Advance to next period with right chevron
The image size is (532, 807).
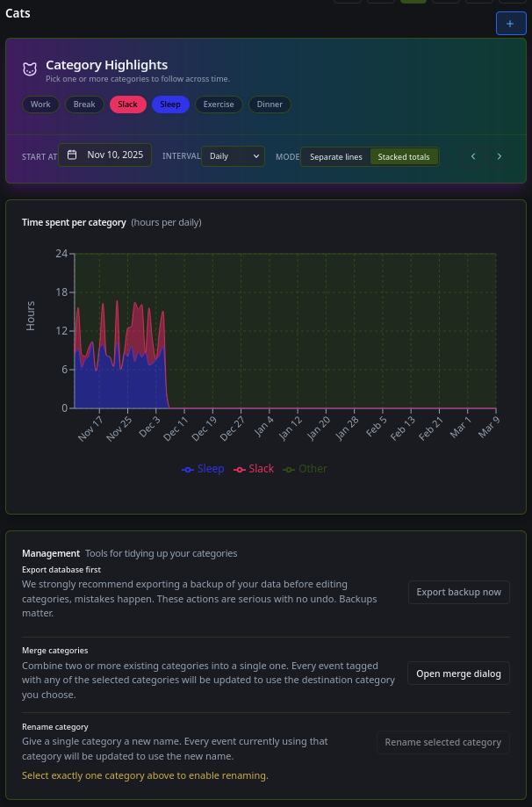click(x=500, y=156)
